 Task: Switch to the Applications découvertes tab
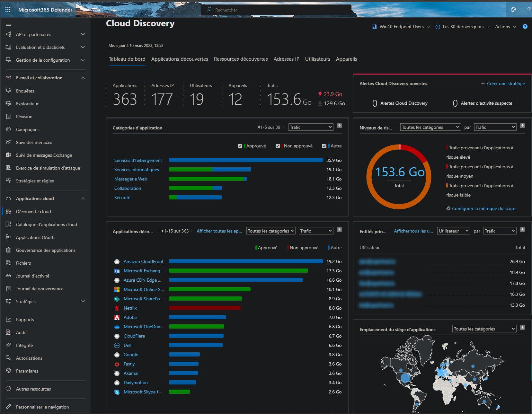tap(180, 59)
